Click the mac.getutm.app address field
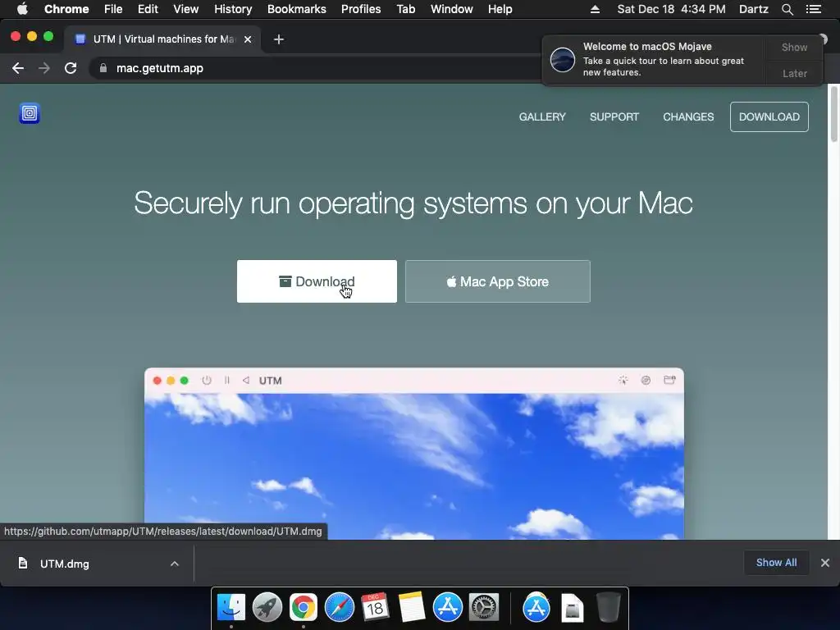This screenshot has width=840, height=630. pyautogui.click(x=160, y=68)
